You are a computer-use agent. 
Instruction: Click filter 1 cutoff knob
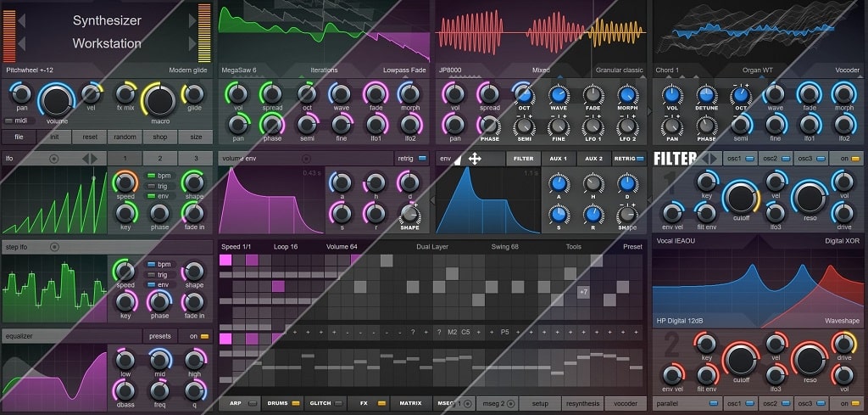(x=741, y=198)
